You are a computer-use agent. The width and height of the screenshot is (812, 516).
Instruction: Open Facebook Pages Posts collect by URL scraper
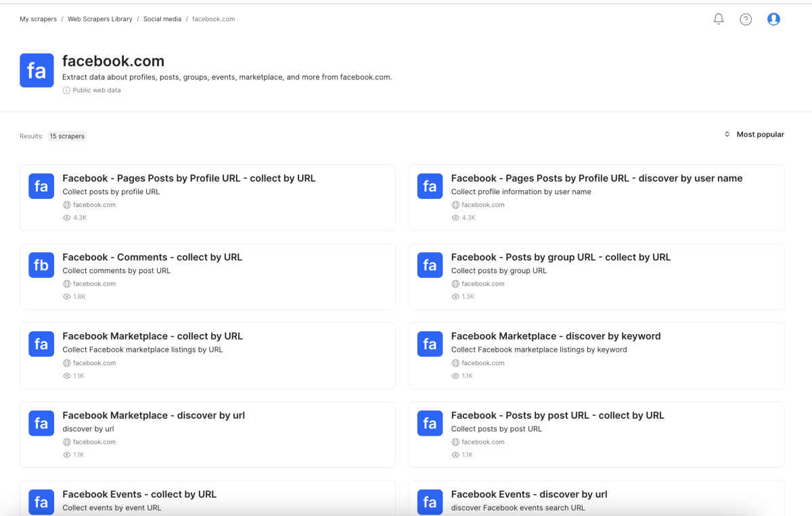(189, 179)
